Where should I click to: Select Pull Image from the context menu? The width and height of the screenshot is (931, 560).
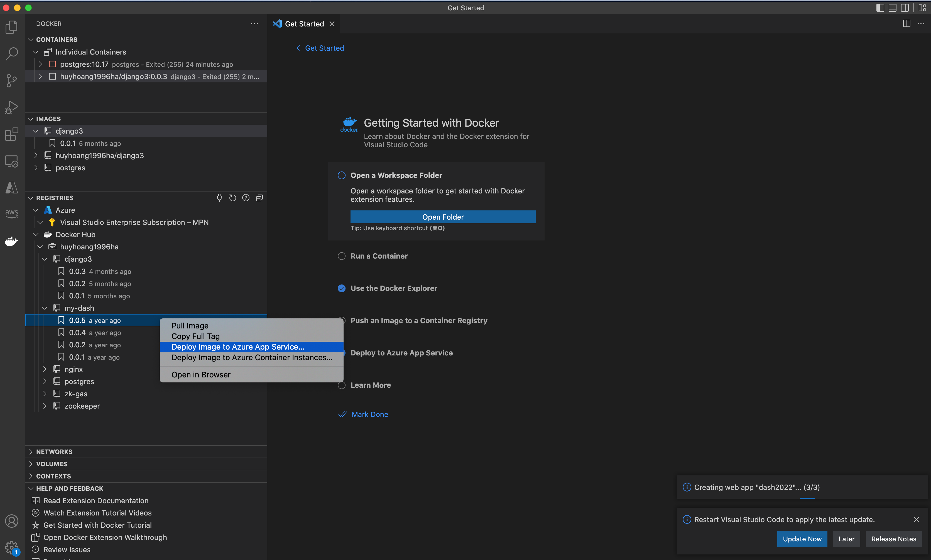point(190,326)
